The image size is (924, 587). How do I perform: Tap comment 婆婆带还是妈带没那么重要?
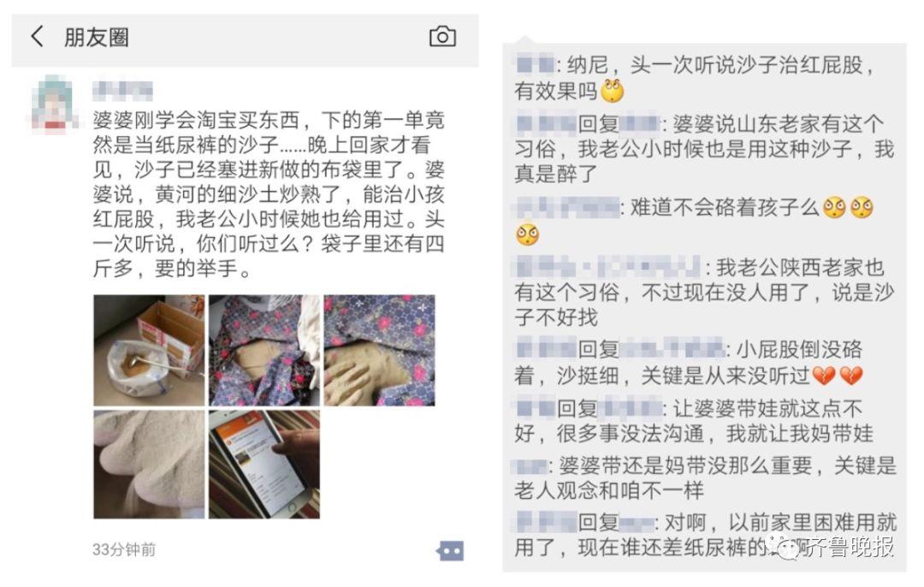(705, 477)
